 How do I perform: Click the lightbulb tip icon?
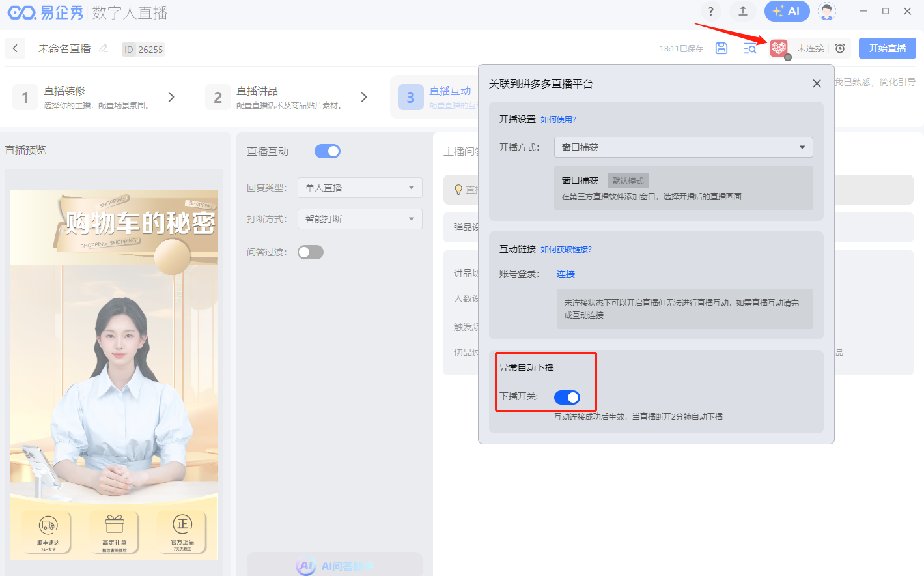(x=458, y=190)
